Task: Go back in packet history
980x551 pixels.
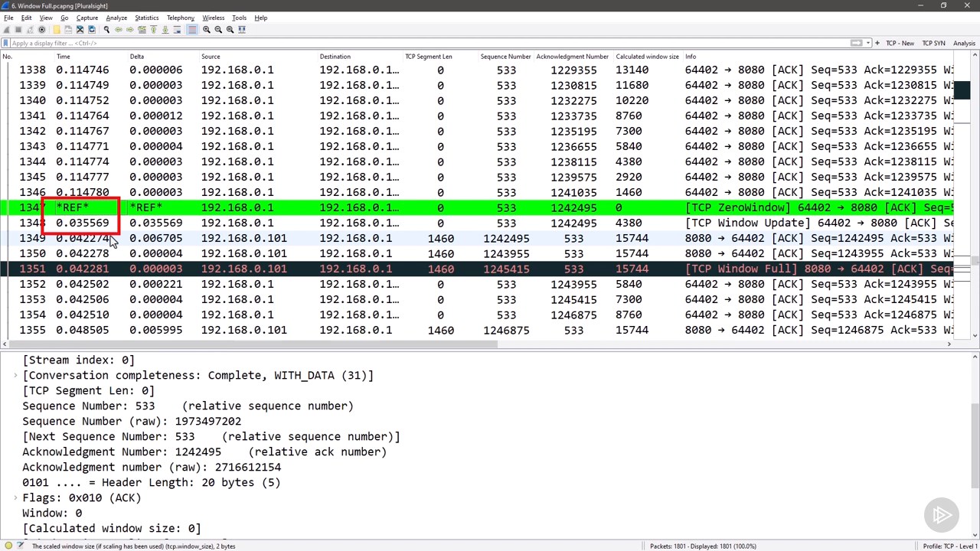Action: tap(119, 30)
